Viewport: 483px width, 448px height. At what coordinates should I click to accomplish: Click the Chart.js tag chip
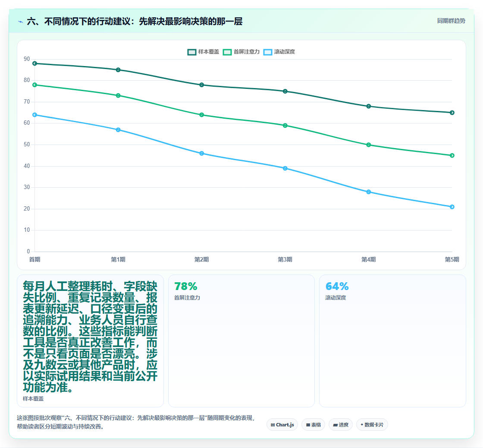282,425
